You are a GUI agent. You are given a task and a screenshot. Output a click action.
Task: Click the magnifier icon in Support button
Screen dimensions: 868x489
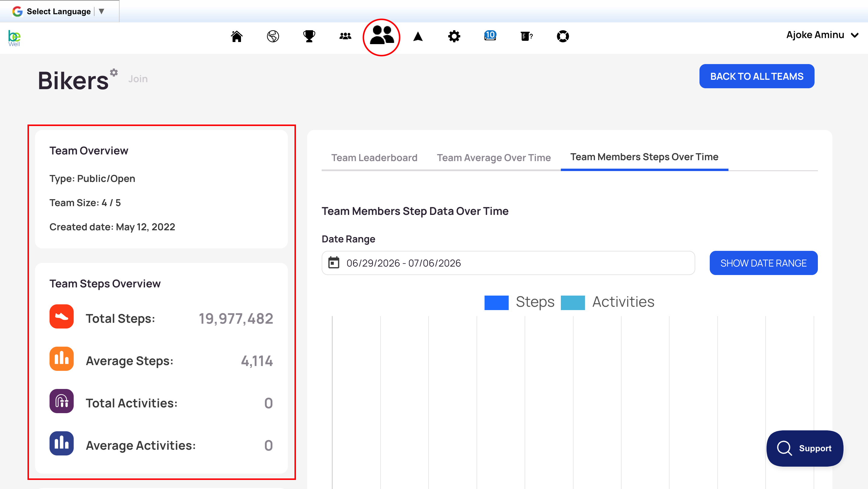coord(784,448)
